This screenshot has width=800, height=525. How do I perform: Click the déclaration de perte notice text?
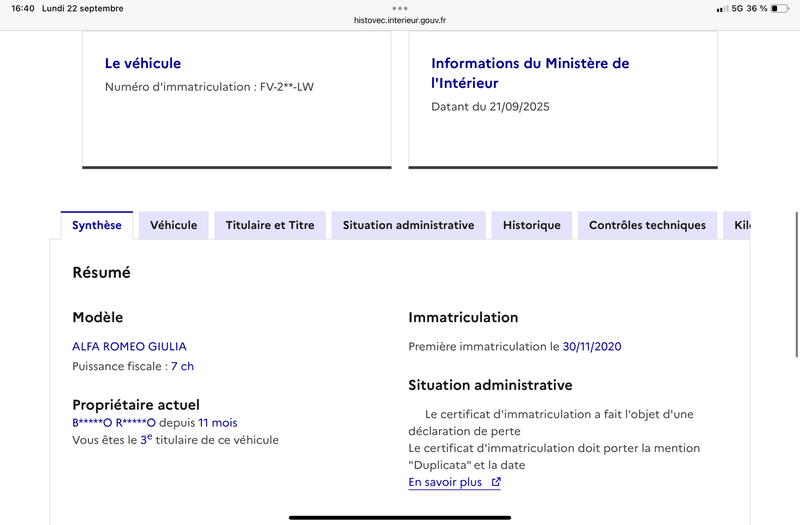coord(551,422)
